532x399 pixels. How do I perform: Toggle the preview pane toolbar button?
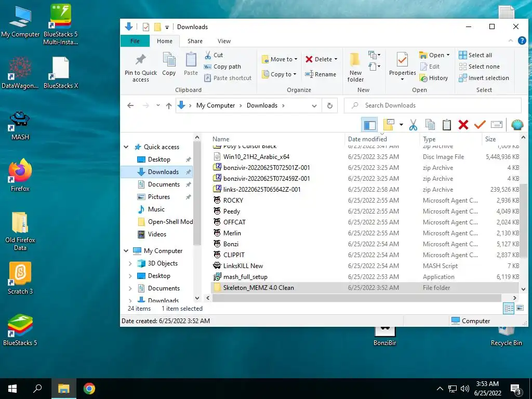tap(369, 125)
